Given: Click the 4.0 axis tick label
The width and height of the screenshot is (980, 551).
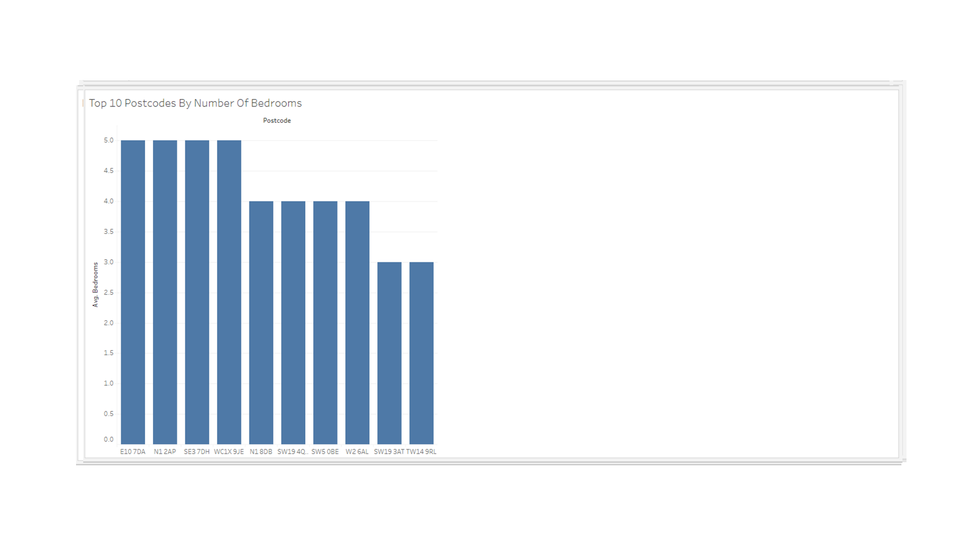Looking at the screenshot, I should tap(109, 201).
